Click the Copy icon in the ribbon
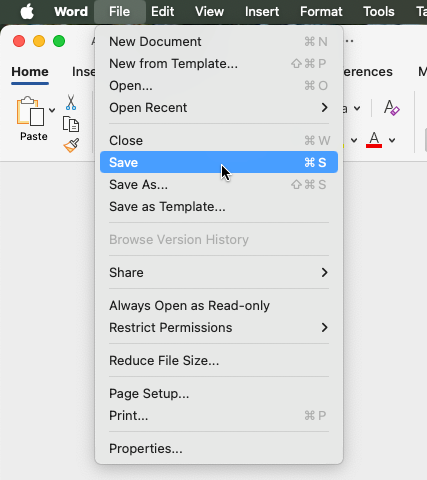Viewport: 427px width, 480px height. [71, 124]
